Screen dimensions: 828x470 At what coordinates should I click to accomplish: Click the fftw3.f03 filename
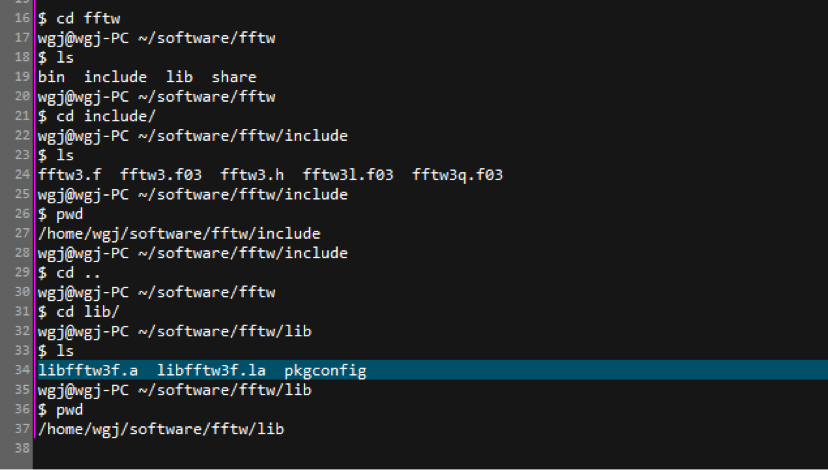coord(161,175)
